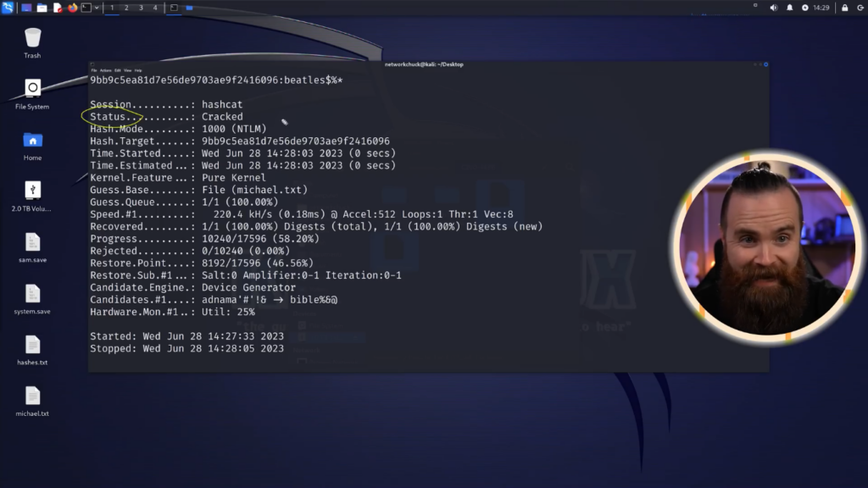Click the log out icon
Screen dimensions: 868x488
coord(860,8)
